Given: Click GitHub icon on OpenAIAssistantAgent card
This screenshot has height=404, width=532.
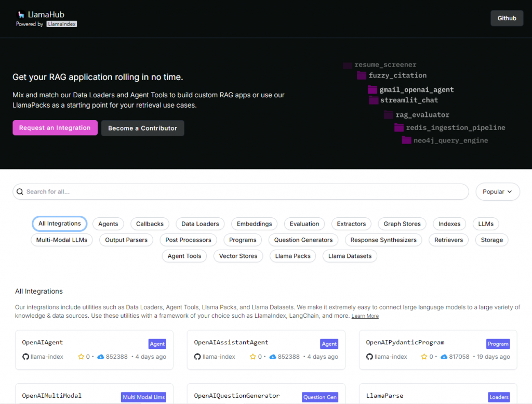Looking at the screenshot, I should point(197,357).
